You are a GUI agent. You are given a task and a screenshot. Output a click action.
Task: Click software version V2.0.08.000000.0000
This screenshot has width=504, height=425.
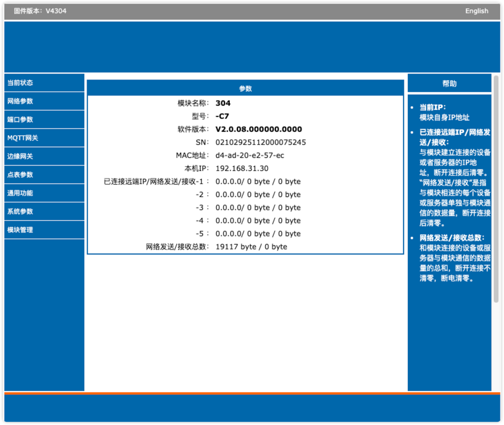tap(258, 129)
